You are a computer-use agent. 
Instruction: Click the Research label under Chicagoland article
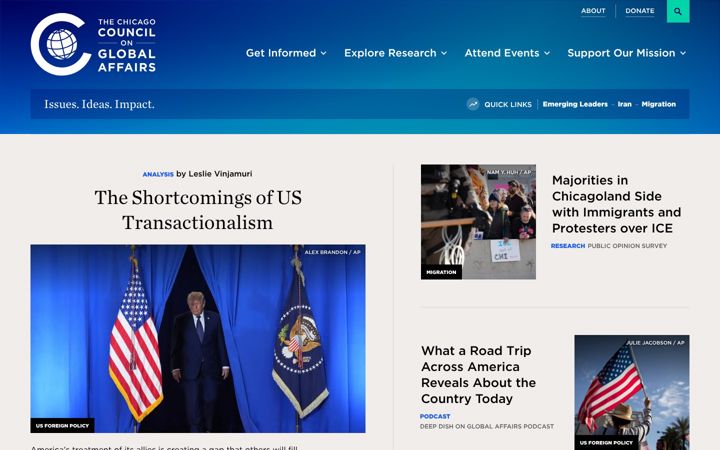coord(568,246)
